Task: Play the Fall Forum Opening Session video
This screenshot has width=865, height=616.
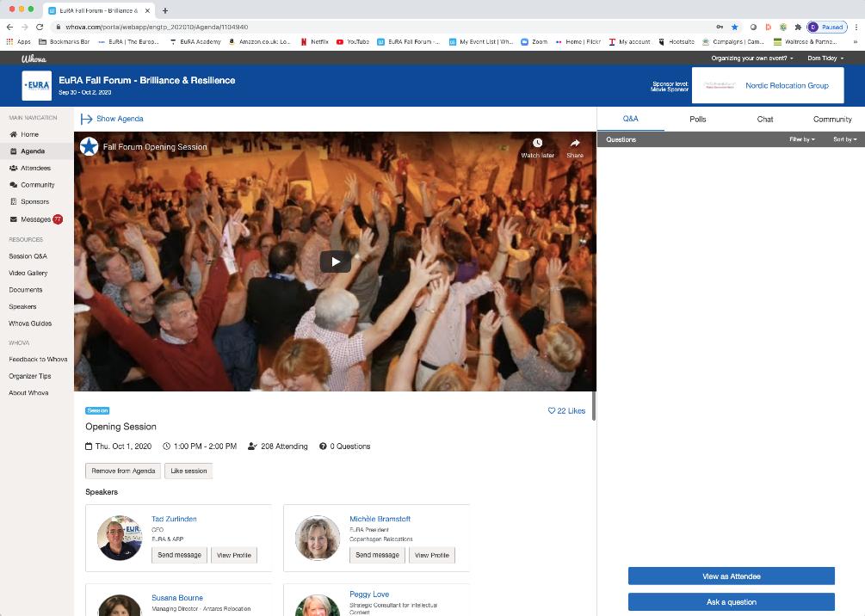Action: (336, 262)
